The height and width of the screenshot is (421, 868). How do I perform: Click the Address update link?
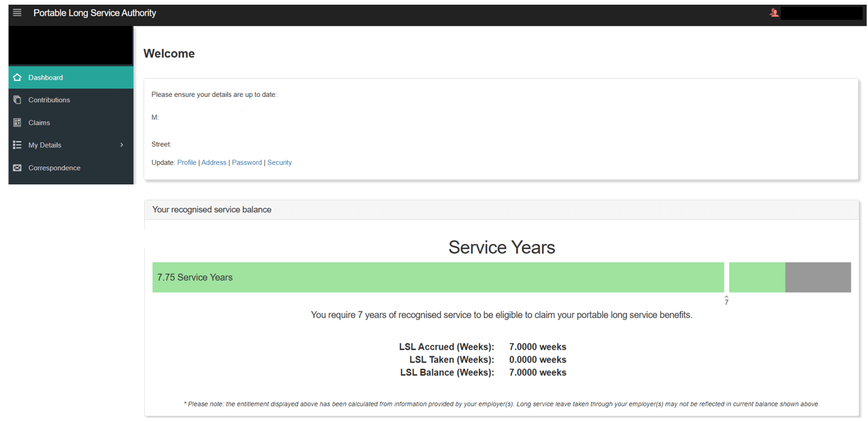214,162
